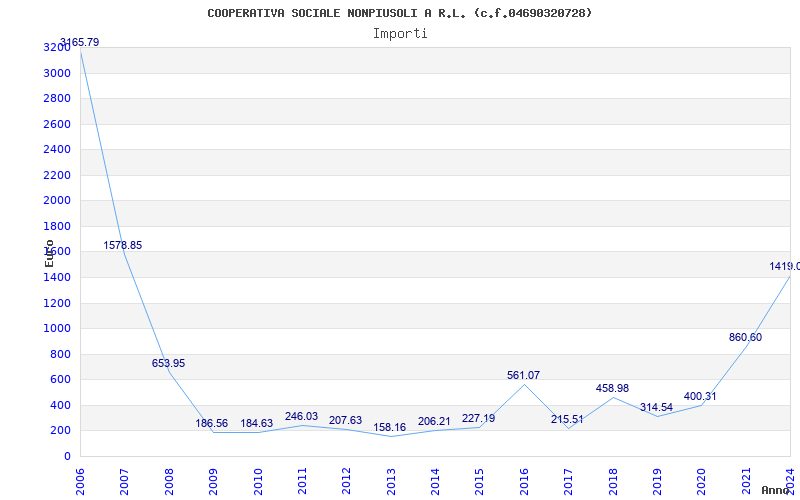This screenshot has height=500, width=800.
Task: Select the 458.98 data label
Action: pyautogui.click(x=612, y=389)
